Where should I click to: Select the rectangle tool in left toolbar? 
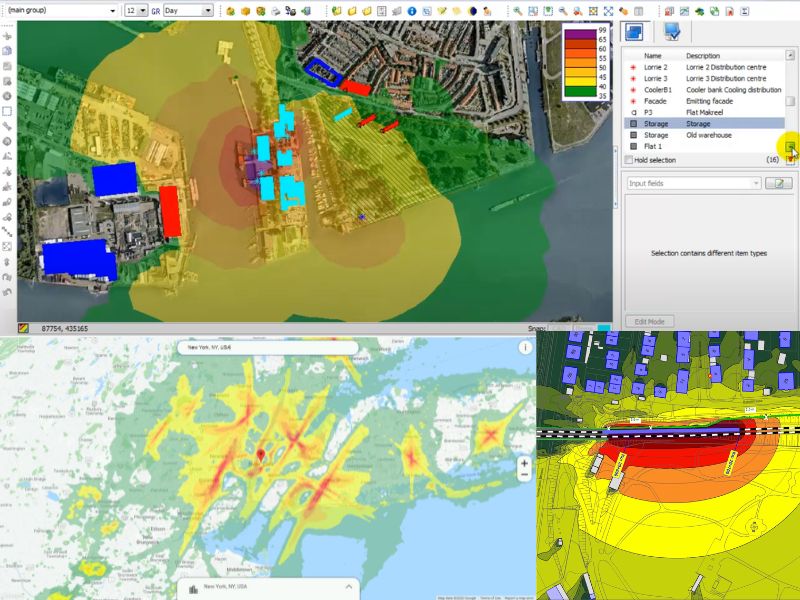click(x=7, y=111)
